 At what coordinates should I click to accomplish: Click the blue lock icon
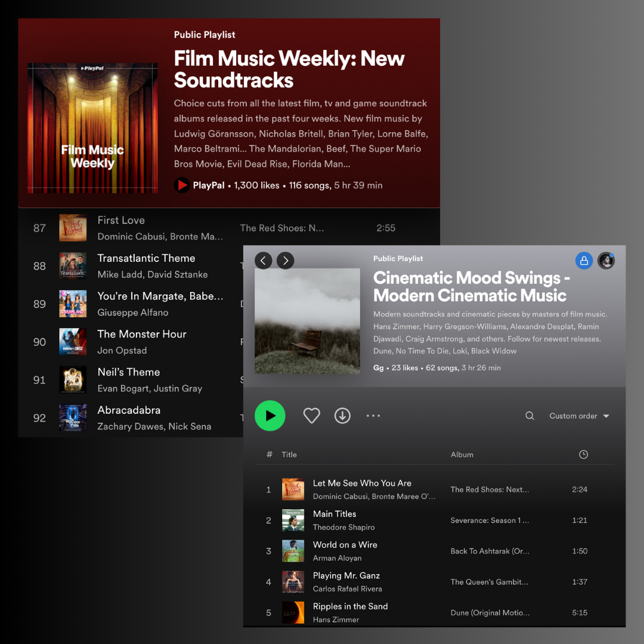[x=584, y=261]
